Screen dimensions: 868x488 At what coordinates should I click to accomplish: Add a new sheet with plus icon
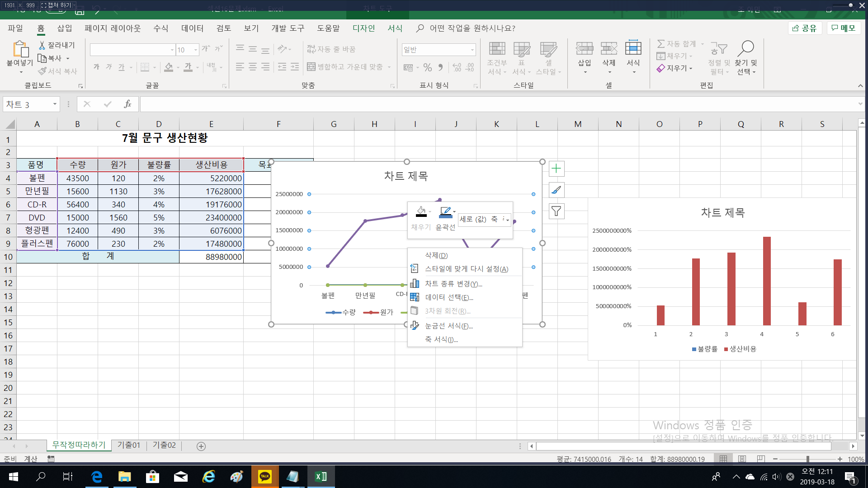point(201,446)
